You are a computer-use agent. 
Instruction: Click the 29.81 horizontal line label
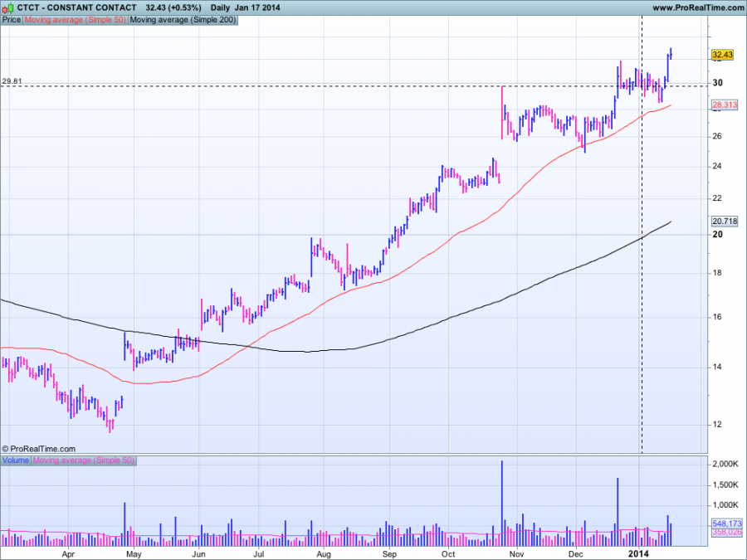[x=12, y=81]
